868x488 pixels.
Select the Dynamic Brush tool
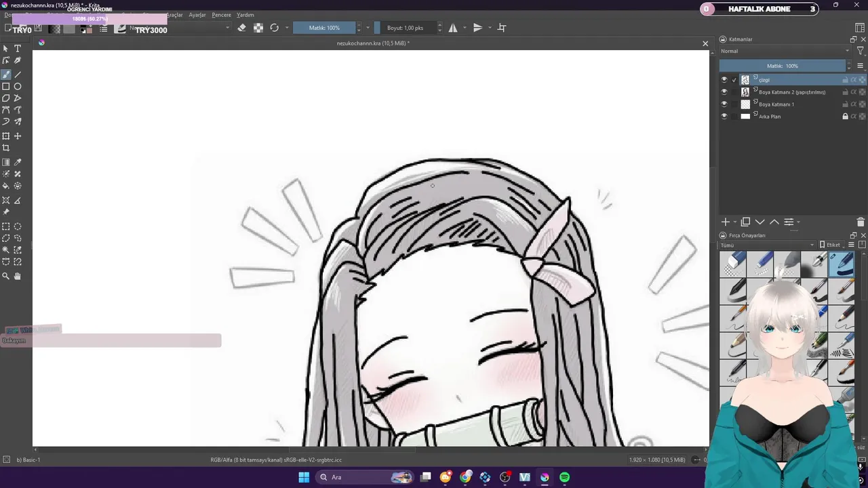point(6,122)
